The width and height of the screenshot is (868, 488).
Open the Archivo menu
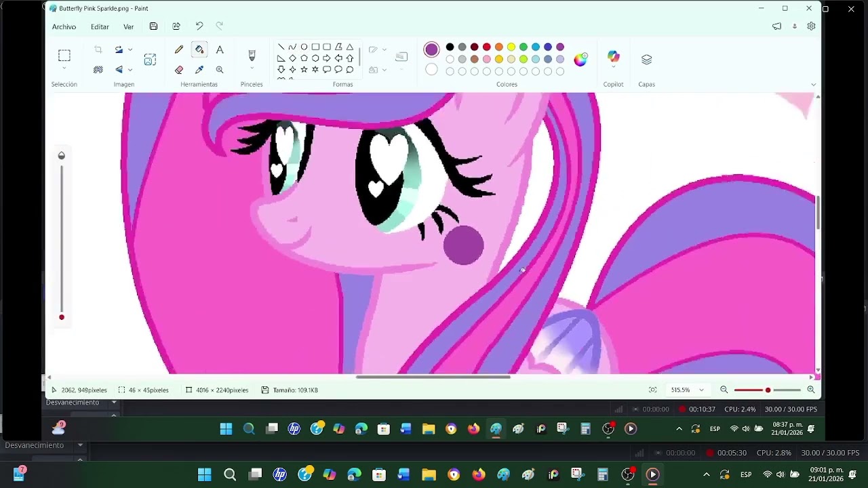tap(64, 26)
